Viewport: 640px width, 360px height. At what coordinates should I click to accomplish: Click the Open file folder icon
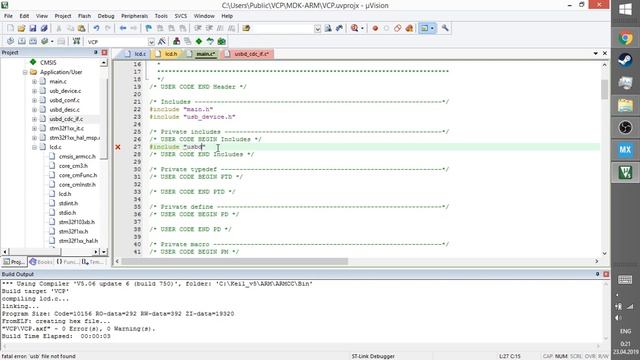(21, 28)
